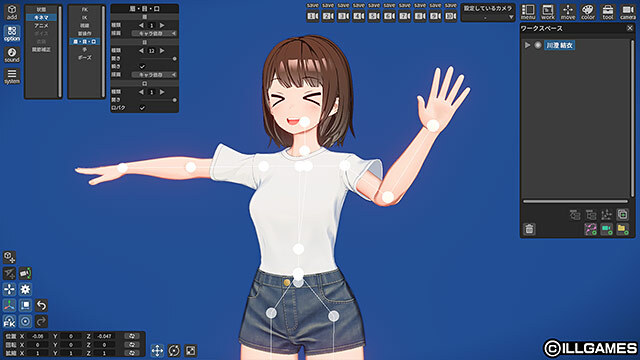Image resolution: width=640 pixels, height=360 pixels.
Task: Click the green duplicate icon in workspace
Action: tap(622, 214)
